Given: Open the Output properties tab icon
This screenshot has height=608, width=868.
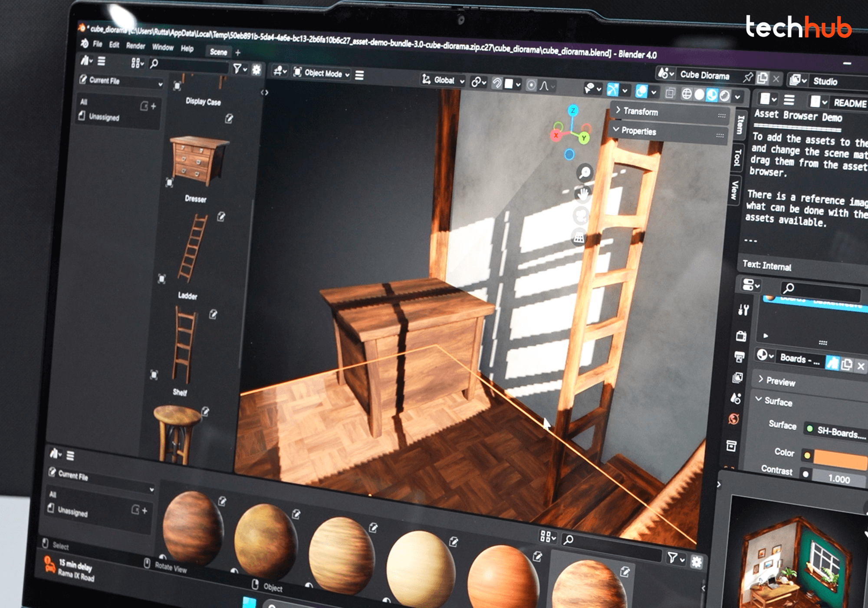Looking at the screenshot, I should 739,357.
